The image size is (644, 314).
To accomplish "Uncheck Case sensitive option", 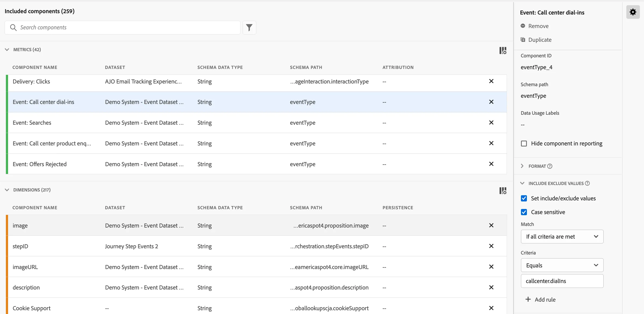I will [x=524, y=212].
